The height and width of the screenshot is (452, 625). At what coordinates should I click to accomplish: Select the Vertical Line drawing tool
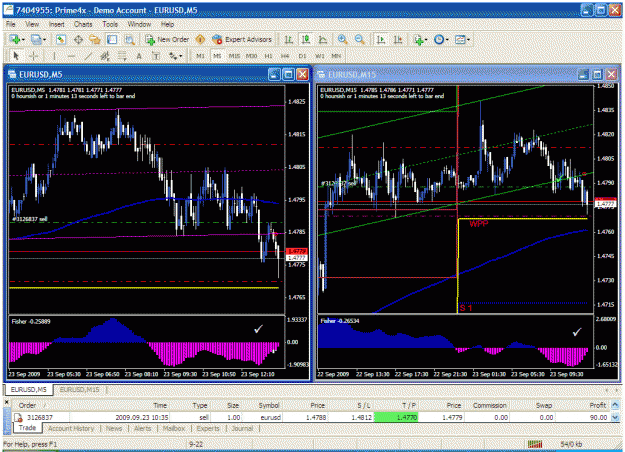click(x=54, y=56)
